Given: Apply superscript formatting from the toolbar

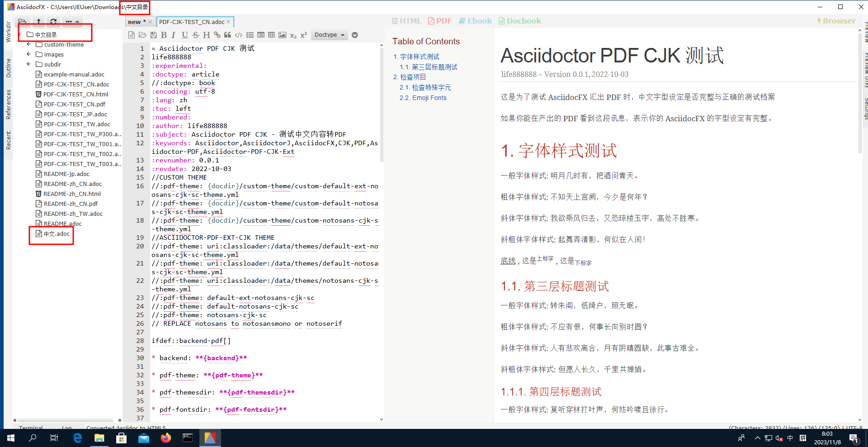Looking at the screenshot, I should click(303, 35).
